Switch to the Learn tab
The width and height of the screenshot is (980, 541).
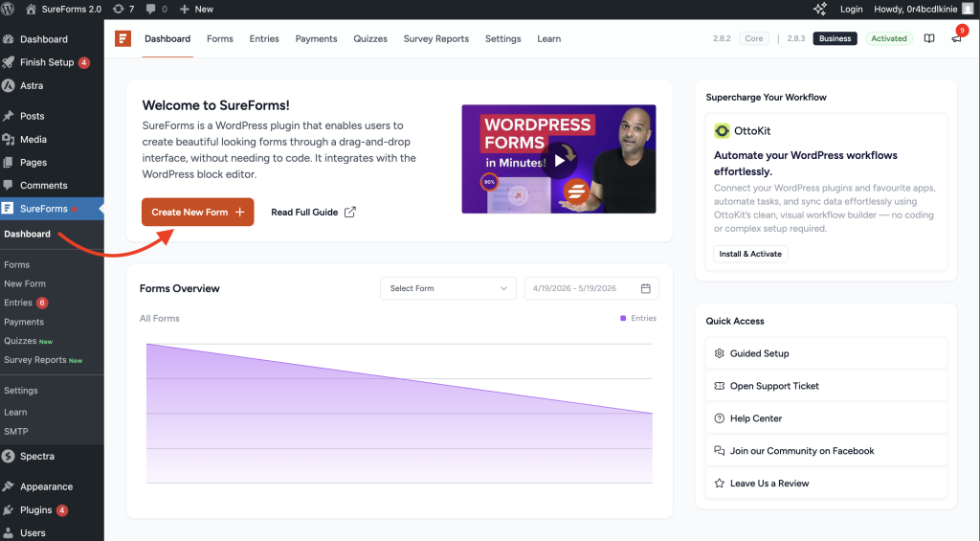(548, 38)
